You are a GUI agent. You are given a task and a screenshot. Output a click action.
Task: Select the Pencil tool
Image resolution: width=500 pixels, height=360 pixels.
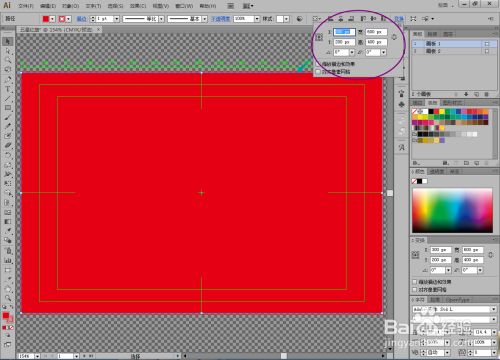point(8,127)
